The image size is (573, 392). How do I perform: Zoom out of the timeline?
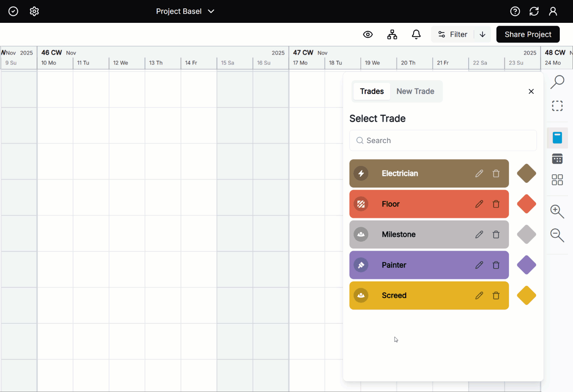click(557, 235)
